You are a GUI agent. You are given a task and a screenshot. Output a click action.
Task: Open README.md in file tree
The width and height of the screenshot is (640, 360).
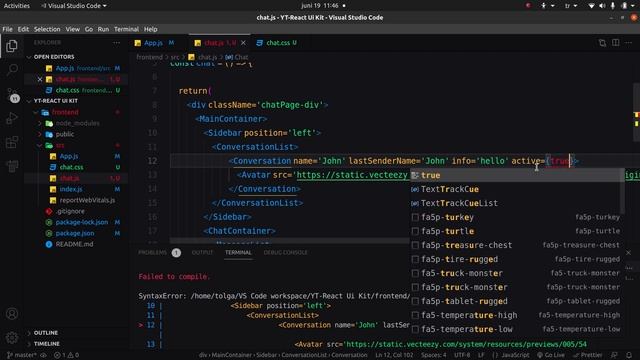click(x=74, y=244)
